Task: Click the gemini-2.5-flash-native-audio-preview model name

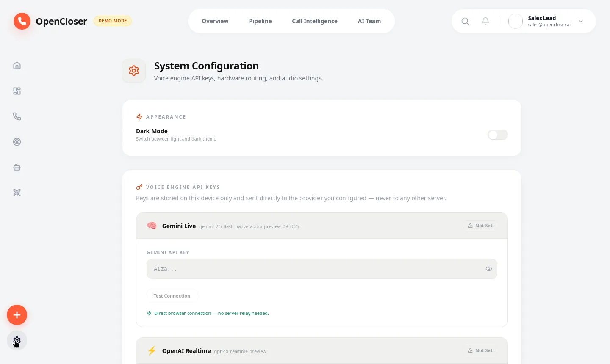Action: pyautogui.click(x=249, y=226)
